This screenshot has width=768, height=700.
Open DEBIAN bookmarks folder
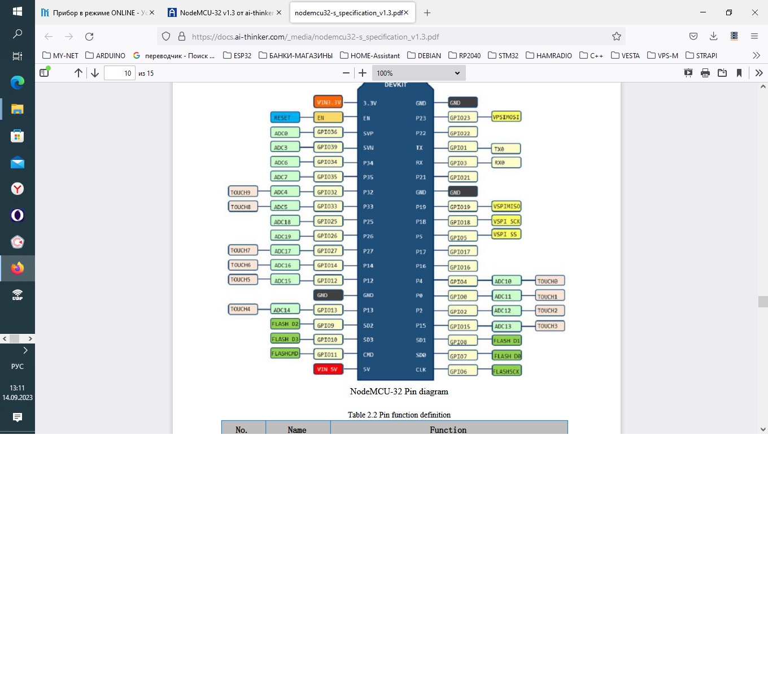(425, 55)
